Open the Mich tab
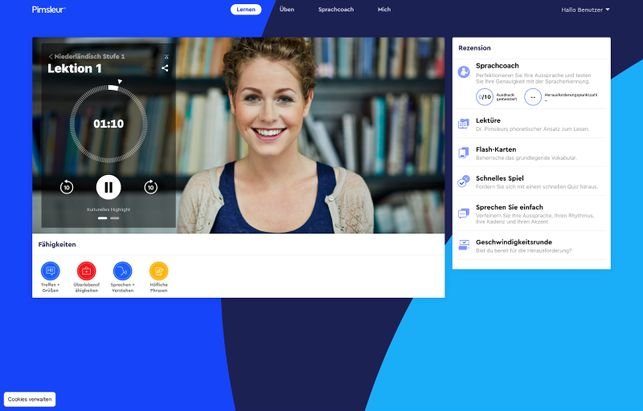Screen dimensions: 643x411 coord(384,10)
